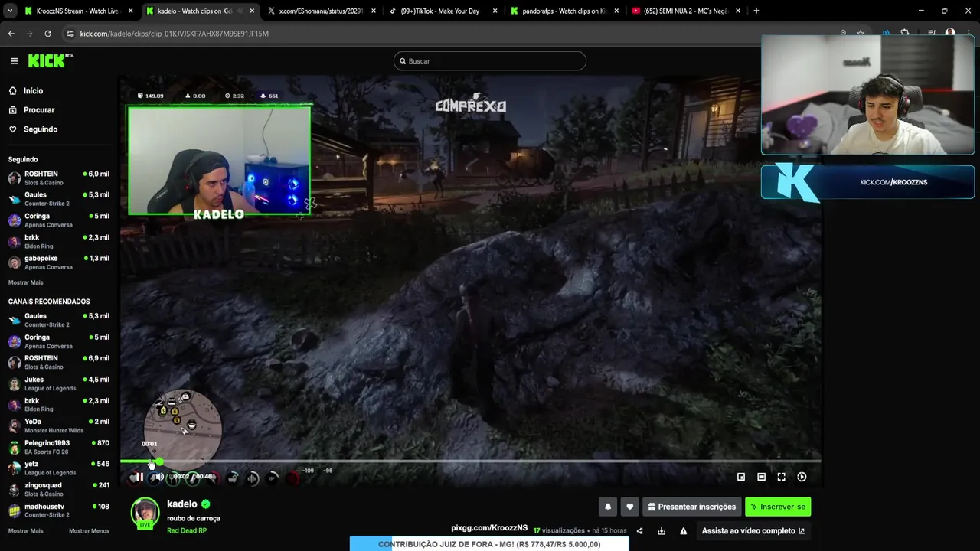Open the Kick hamburger sidebar menu
The width and height of the screenshot is (980, 551).
point(14,61)
